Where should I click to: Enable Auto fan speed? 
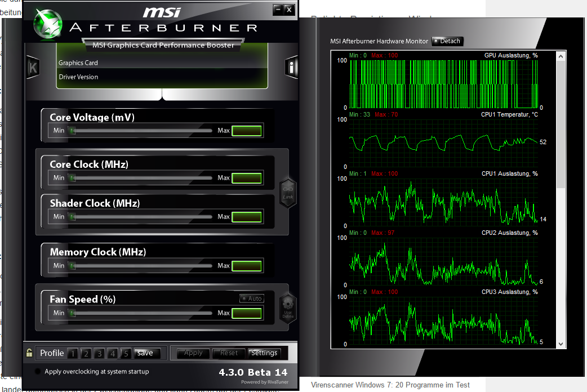pyautogui.click(x=252, y=299)
